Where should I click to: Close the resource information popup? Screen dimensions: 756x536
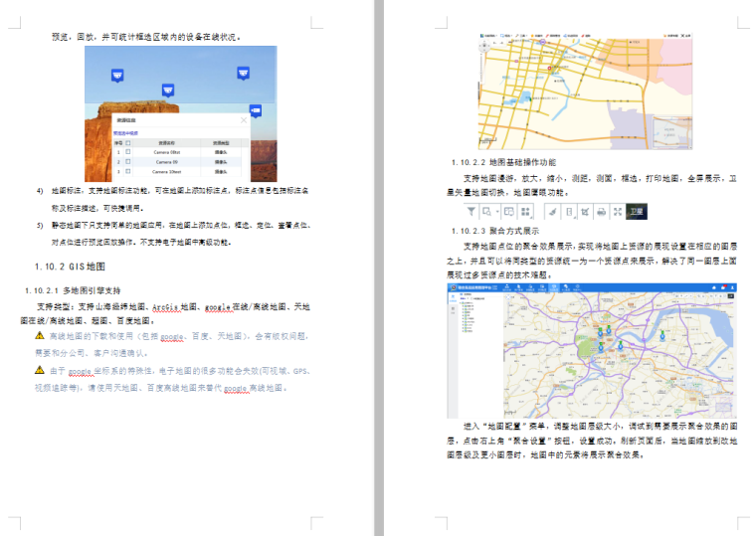tap(244, 120)
